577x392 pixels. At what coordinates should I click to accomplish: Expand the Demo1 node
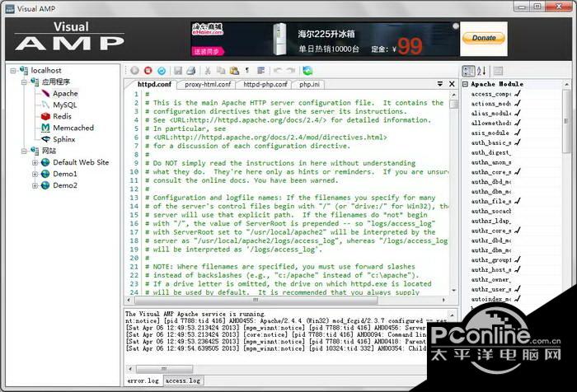[x=35, y=174]
